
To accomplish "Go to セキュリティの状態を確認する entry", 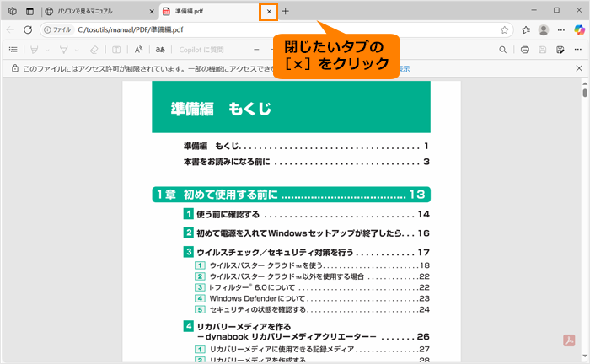I will pos(312,309).
